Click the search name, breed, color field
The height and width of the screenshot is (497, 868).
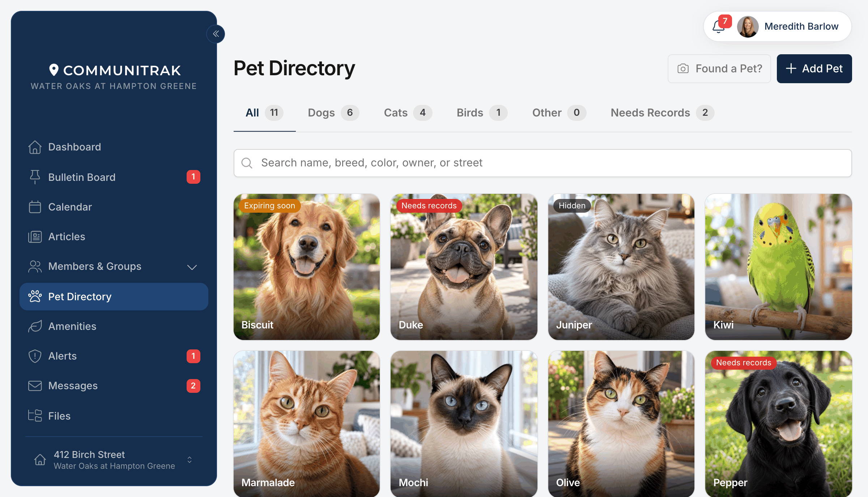[x=543, y=163]
